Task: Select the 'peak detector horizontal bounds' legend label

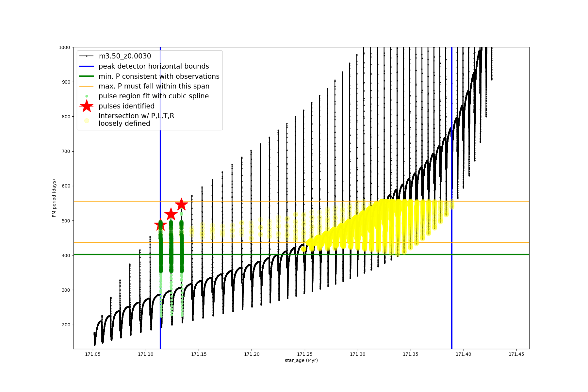Action: coord(154,66)
